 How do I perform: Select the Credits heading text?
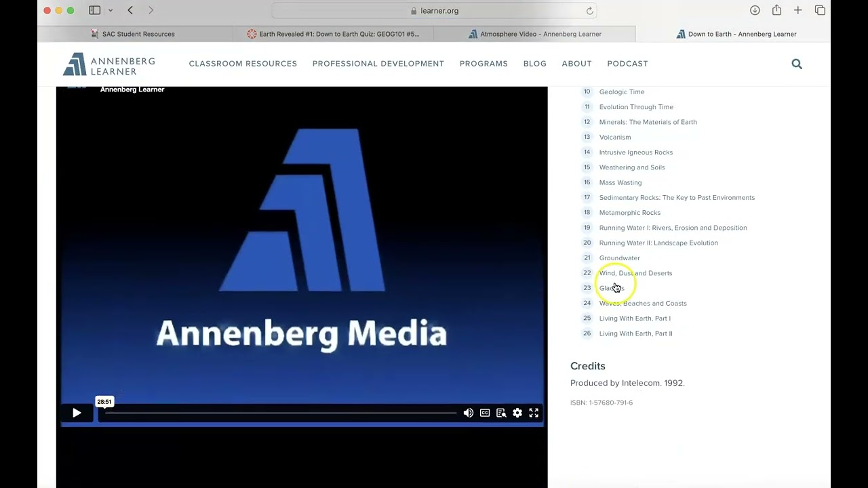(588, 366)
